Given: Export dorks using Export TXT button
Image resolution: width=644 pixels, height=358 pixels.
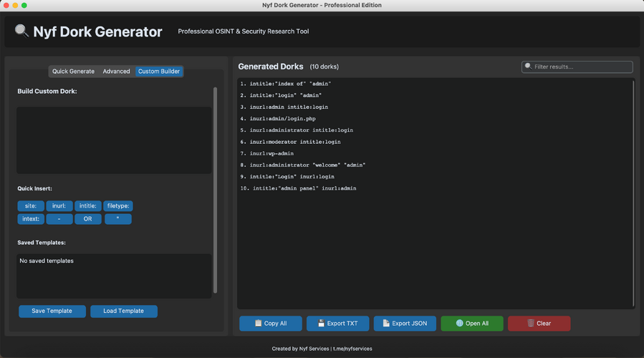Looking at the screenshot, I should 337,324.
